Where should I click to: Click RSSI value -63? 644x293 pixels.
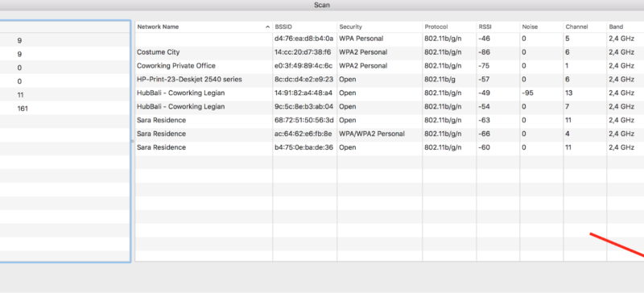[485, 120]
